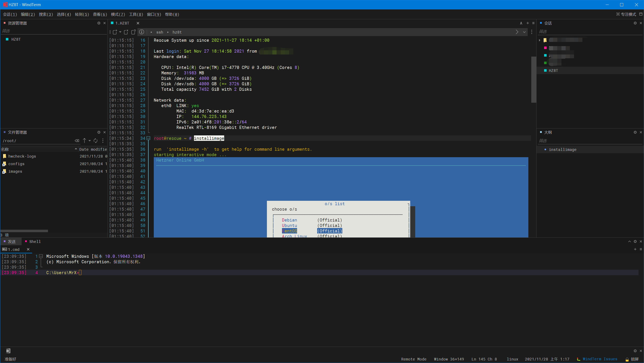
Task: Collapse fold marker at line 34
Action: [148, 138]
